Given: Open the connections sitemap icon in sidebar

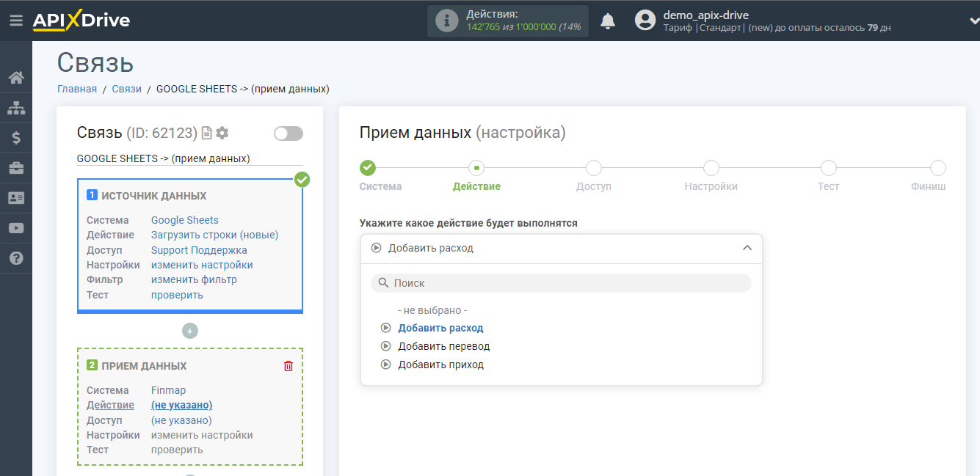Looking at the screenshot, I should click(16, 108).
